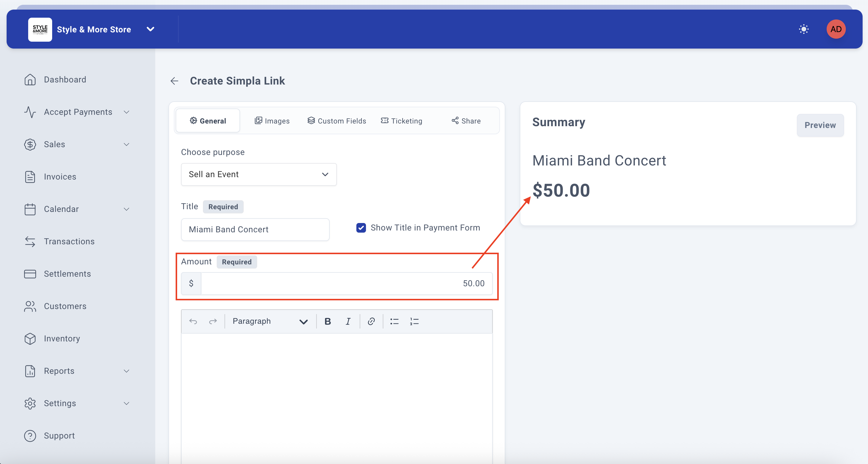Click the Italic formatting icon
868x464 pixels.
(348, 321)
